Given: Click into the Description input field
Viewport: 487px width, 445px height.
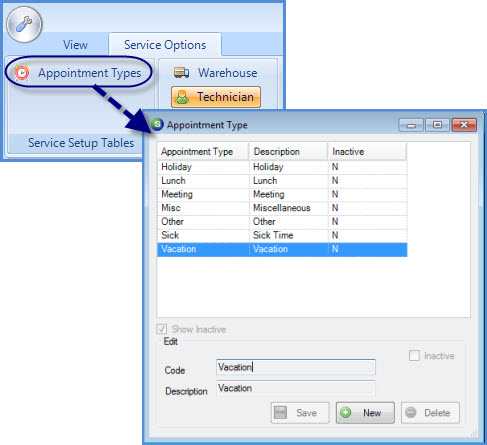Looking at the screenshot, I should point(296,388).
